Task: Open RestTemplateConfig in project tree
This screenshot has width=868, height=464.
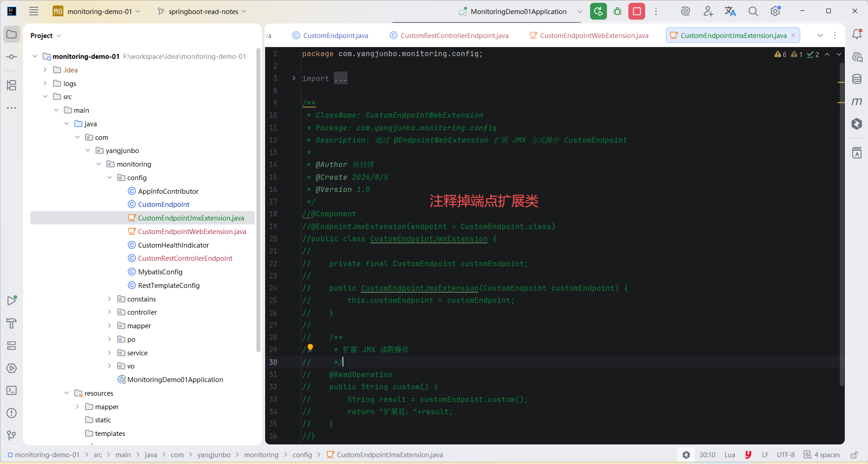Action: click(x=169, y=285)
